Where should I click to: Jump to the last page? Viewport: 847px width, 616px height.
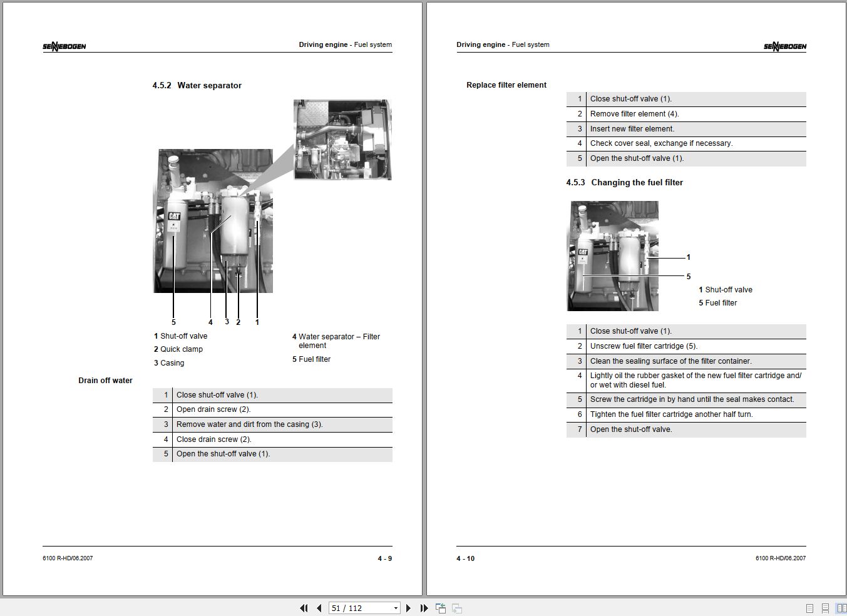click(424, 608)
